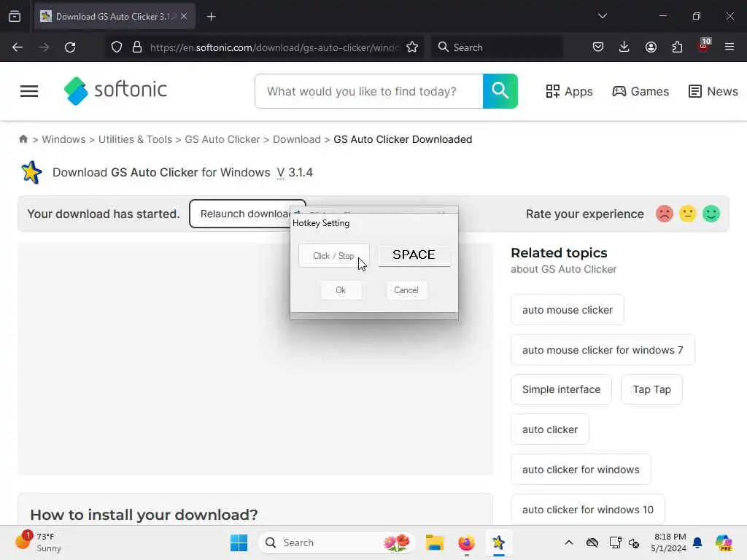Open File Explorer from taskbar
This screenshot has width=747, height=560.
[435, 542]
